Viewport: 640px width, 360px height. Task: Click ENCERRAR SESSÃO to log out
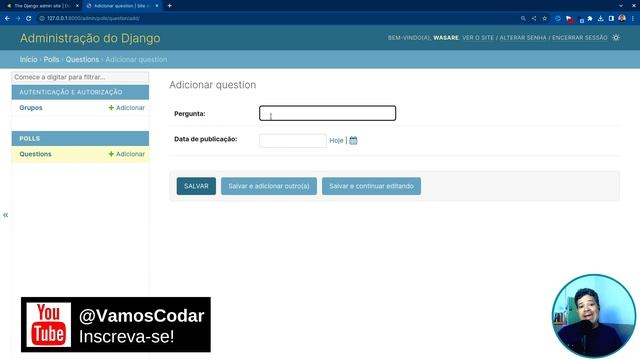tap(580, 38)
